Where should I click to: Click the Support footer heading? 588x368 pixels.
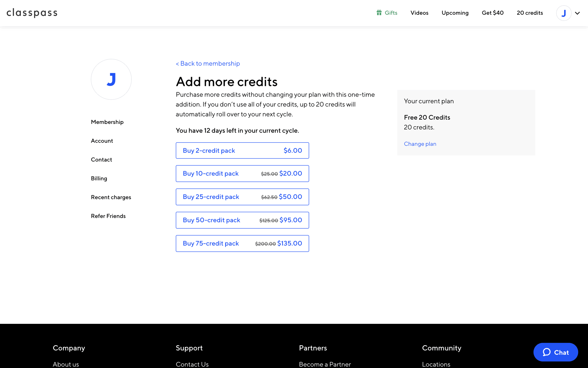pyautogui.click(x=189, y=348)
